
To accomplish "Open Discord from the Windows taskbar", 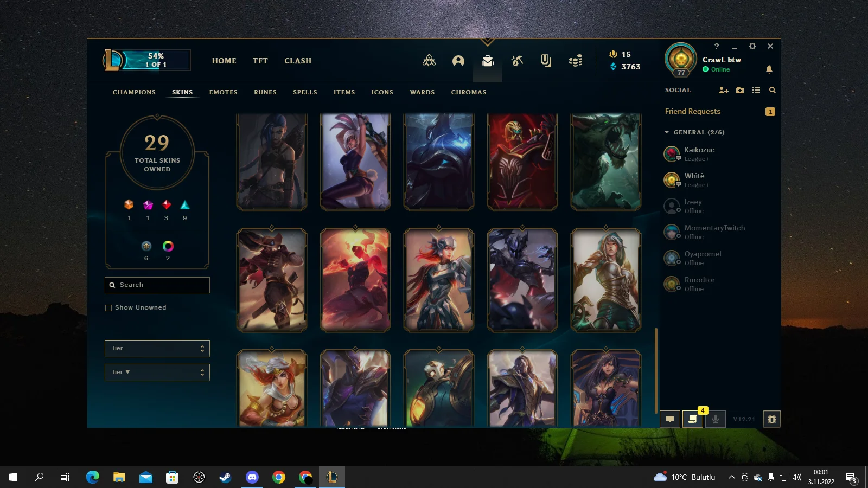I will [x=252, y=477].
